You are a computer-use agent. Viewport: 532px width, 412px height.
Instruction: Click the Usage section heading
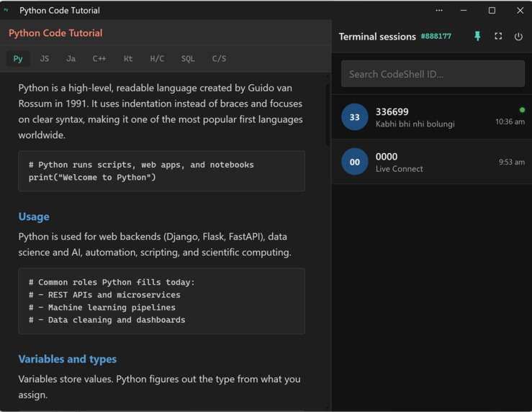point(34,216)
